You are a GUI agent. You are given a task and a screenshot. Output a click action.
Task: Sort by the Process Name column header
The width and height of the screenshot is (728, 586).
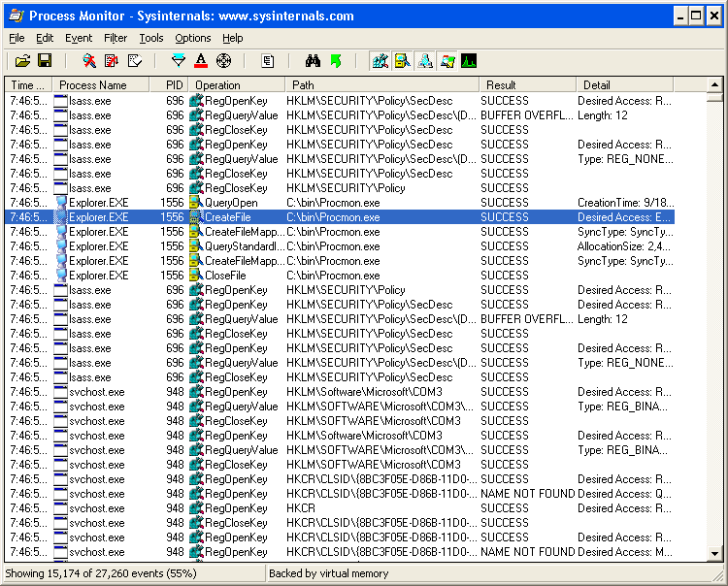(x=101, y=85)
